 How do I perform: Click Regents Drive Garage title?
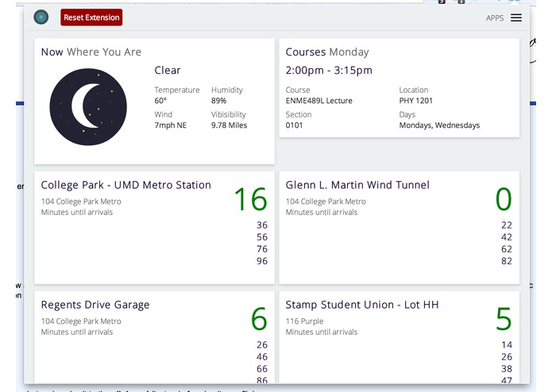click(95, 305)
